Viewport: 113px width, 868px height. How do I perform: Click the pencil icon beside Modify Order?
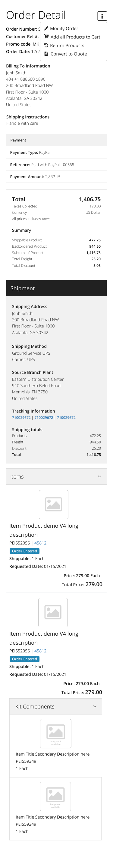(46, 29)
